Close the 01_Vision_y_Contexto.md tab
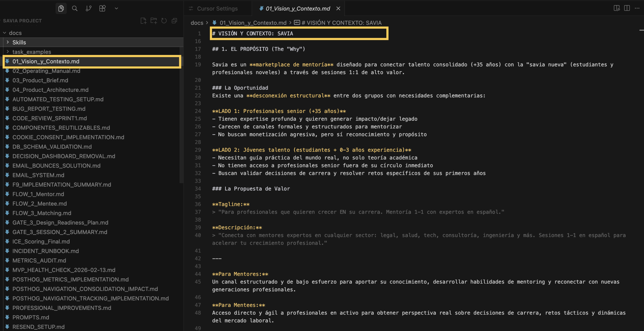644x331 pixels. click(x=338, y=9)
